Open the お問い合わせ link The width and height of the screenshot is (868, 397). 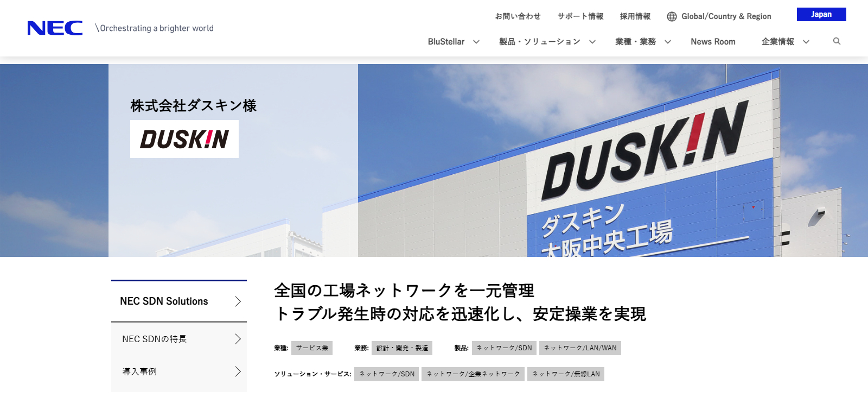click(518, 16)
